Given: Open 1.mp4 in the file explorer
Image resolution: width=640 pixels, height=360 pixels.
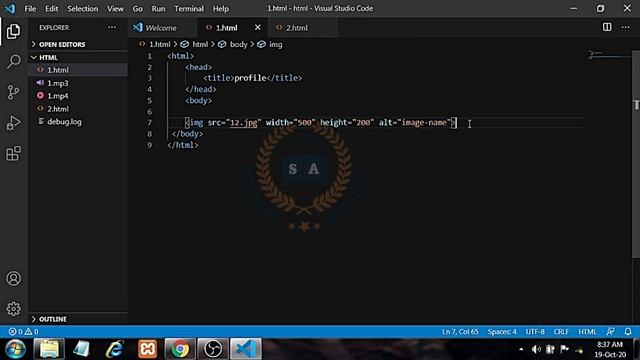Looking at the screenshot, I should point(78,96).
